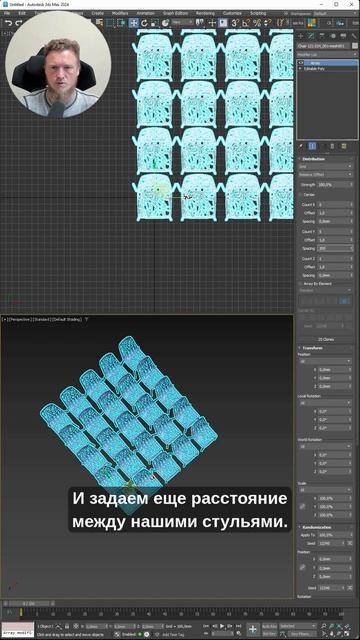
Task: Open the Utilities wrench tab icon
Action: [x=353, y=36]
